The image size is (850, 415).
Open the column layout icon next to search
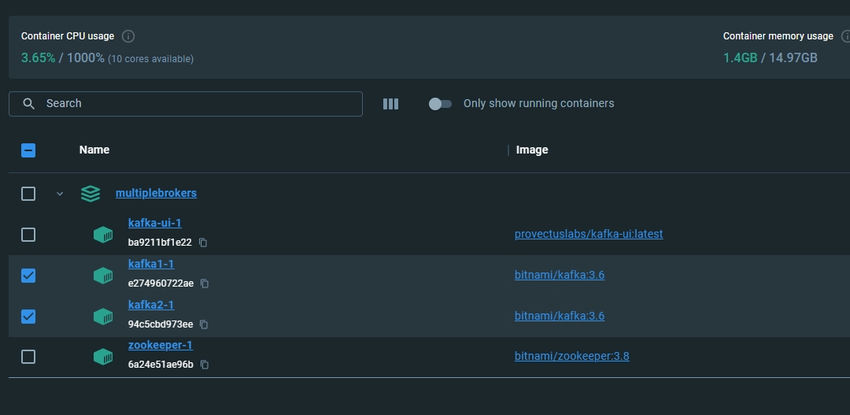(391, 104)
